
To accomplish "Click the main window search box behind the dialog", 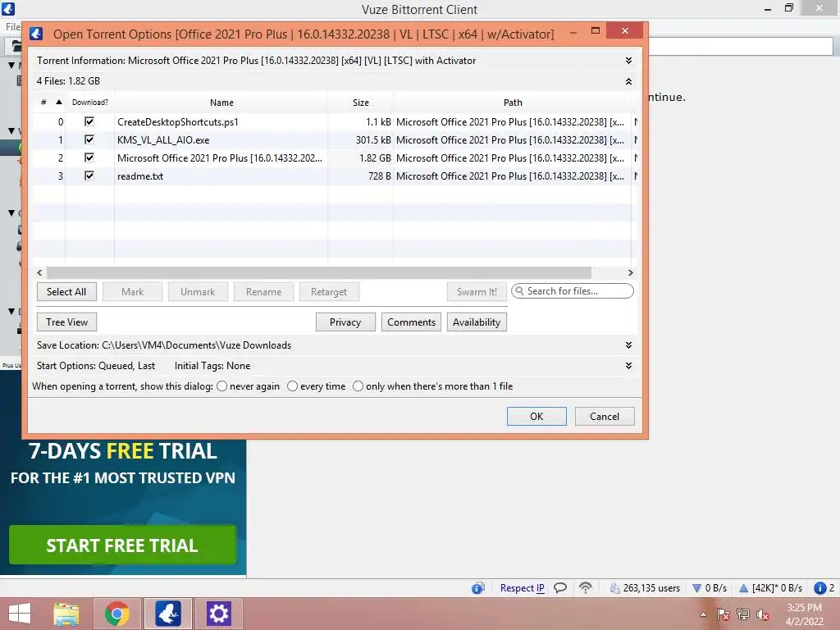I will pos(741,46).
